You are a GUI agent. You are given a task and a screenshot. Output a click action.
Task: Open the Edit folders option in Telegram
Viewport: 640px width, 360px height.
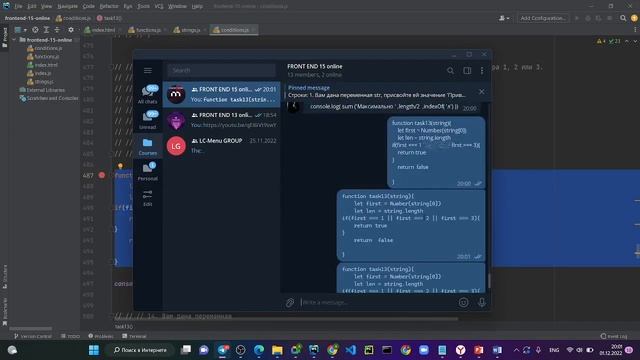(x=148, y=198)
